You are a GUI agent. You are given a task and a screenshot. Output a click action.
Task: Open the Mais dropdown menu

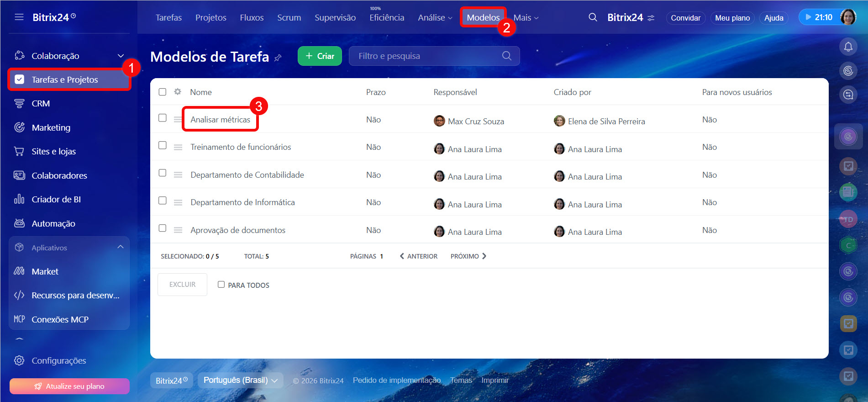coord(526,17)
